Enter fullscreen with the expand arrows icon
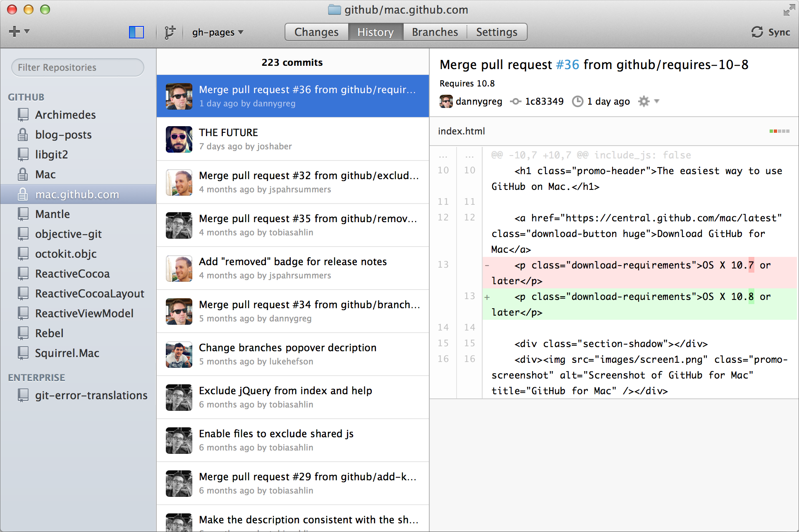The height and width of the screenshot is (532, 799). (x=789, y=10)
